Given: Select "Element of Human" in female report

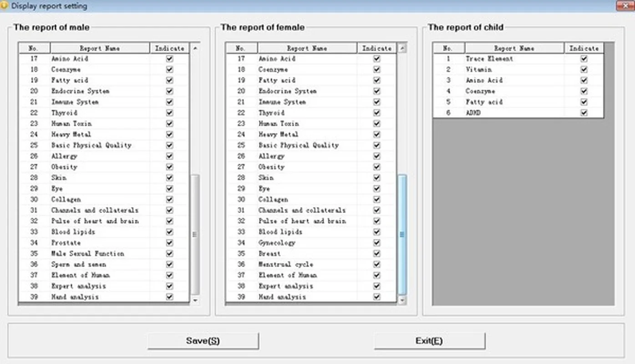Looking at the screenshot, I should [x=311, y=275].
